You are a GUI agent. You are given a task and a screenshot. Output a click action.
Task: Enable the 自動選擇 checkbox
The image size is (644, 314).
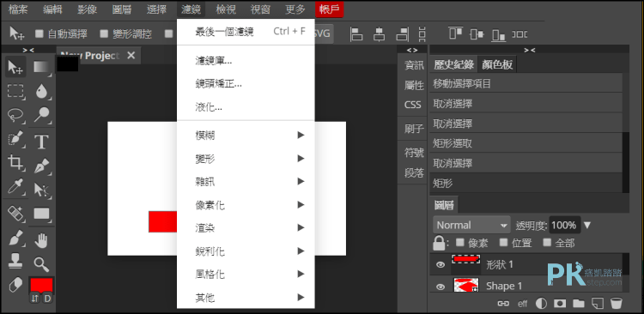(x=39, y=33)
